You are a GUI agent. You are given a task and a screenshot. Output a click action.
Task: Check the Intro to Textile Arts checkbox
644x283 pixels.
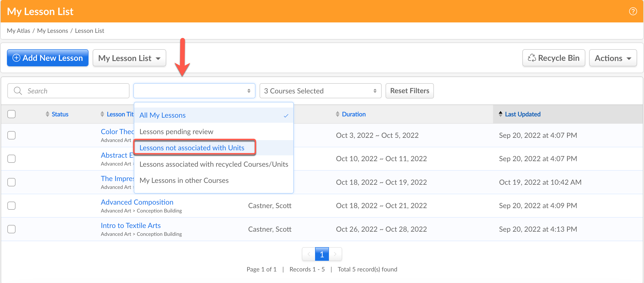(x=12, y=229)
